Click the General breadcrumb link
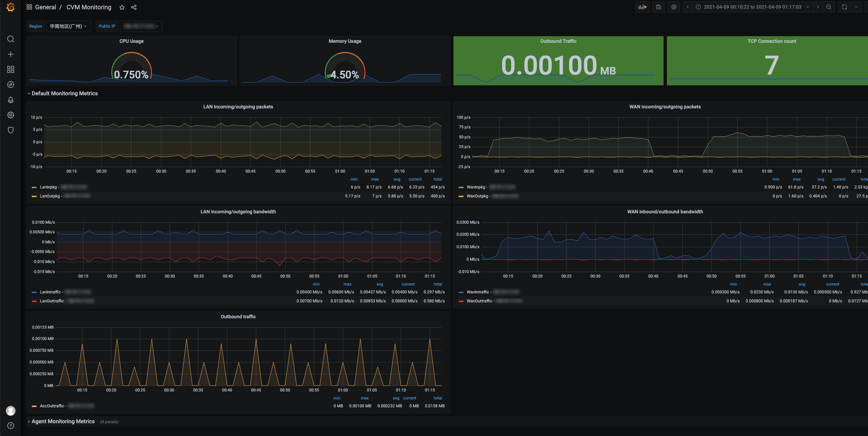The height and width of the screenshot is (436, 868). click(46, 7)
